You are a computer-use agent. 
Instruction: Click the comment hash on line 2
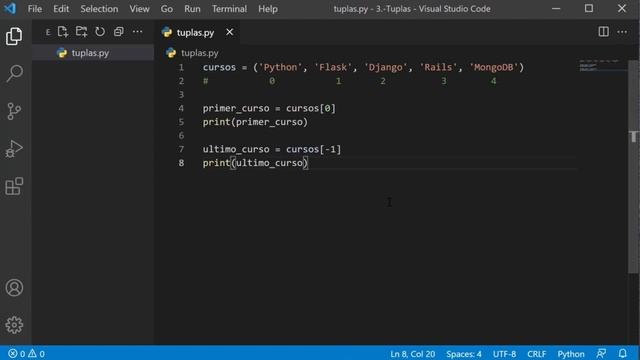coord(206,81)
